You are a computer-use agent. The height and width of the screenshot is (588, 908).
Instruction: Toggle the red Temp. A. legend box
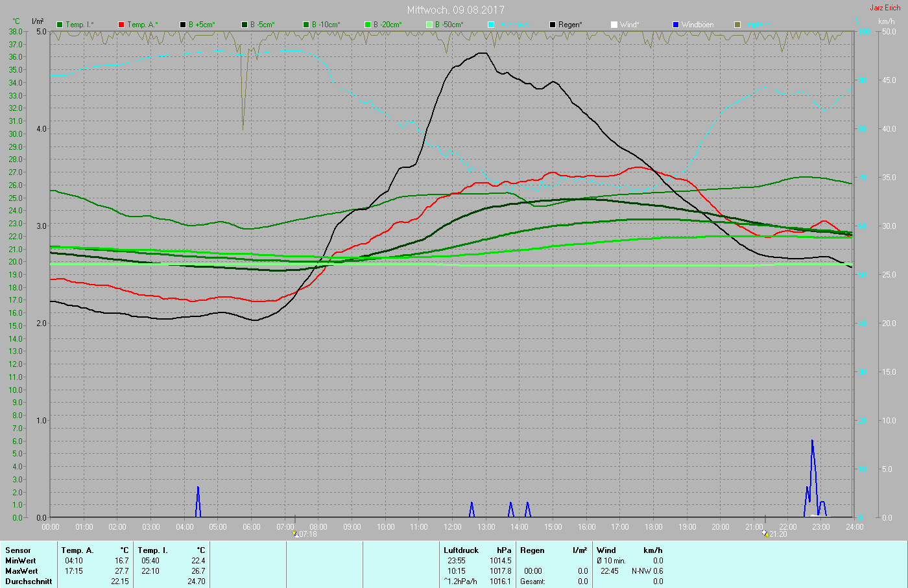(121, 25)
